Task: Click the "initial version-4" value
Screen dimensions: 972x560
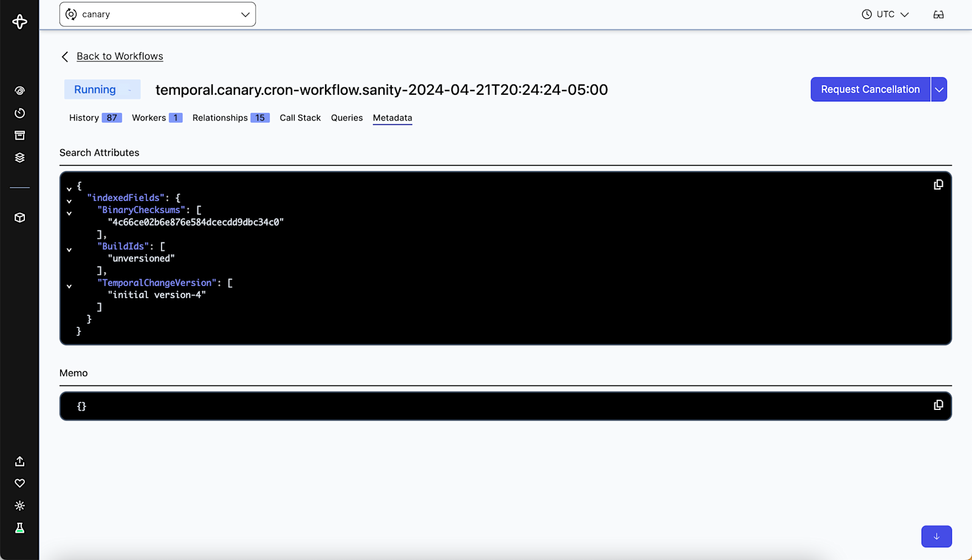Action: [x=157, y=295]
